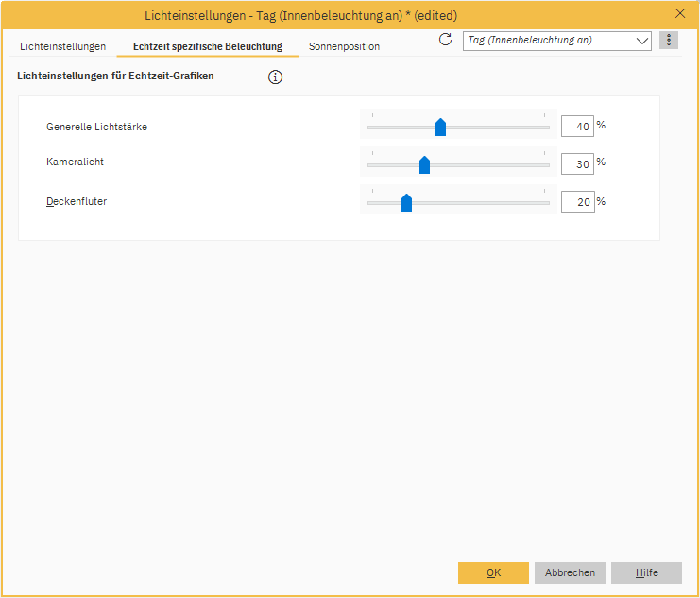Viewport: 700px width, 598px height.
Task: Click the Kameralicht label text
Action: pos(75,162)
